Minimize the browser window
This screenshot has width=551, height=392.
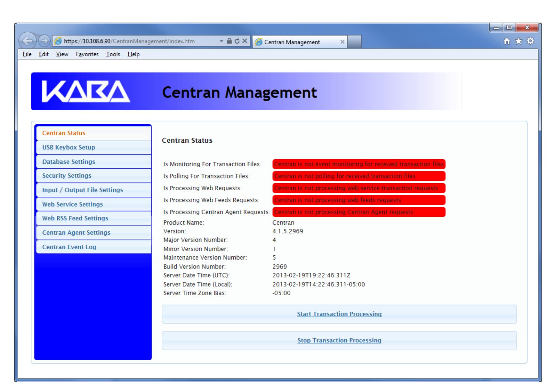click(x=497, y=28)
